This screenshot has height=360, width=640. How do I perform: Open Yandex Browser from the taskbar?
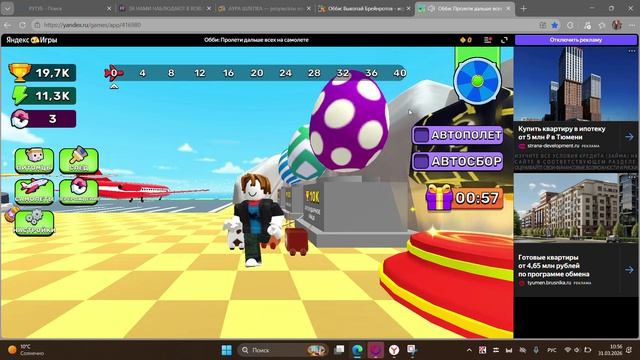click(394, 350)
